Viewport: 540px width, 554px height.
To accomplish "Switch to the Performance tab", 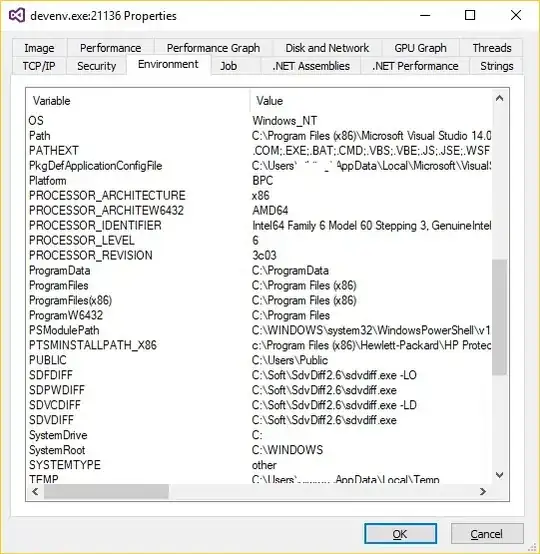I will point(110,48).
